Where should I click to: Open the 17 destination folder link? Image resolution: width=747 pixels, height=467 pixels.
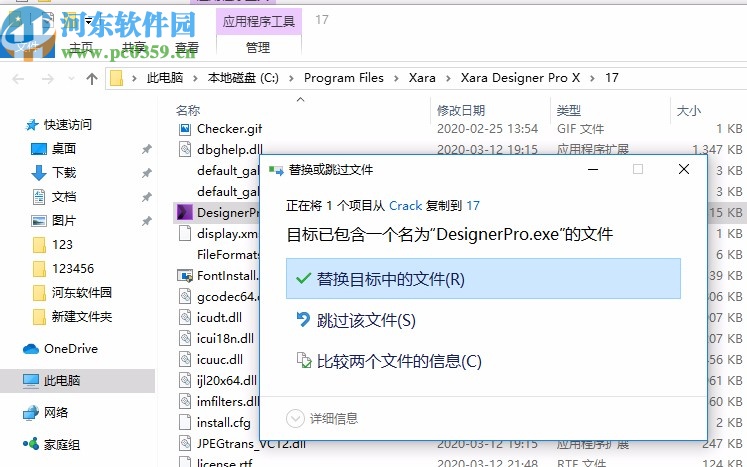tap(473, 205)
